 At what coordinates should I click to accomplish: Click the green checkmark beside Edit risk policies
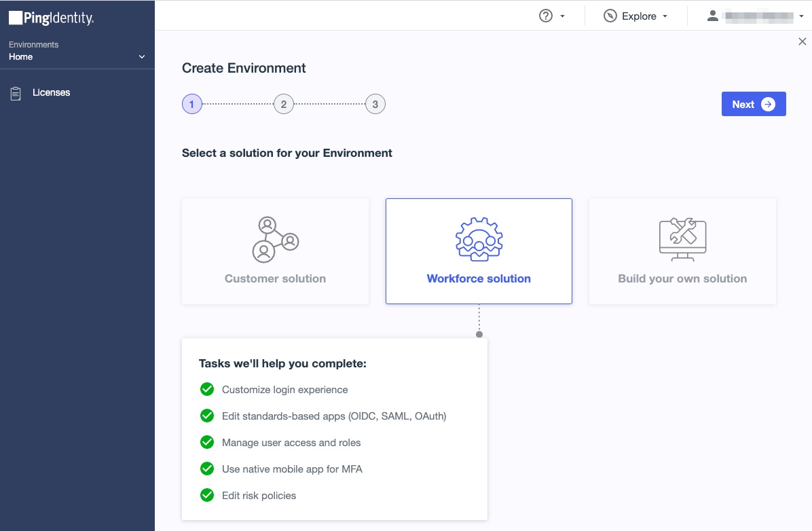click(207, 496)
